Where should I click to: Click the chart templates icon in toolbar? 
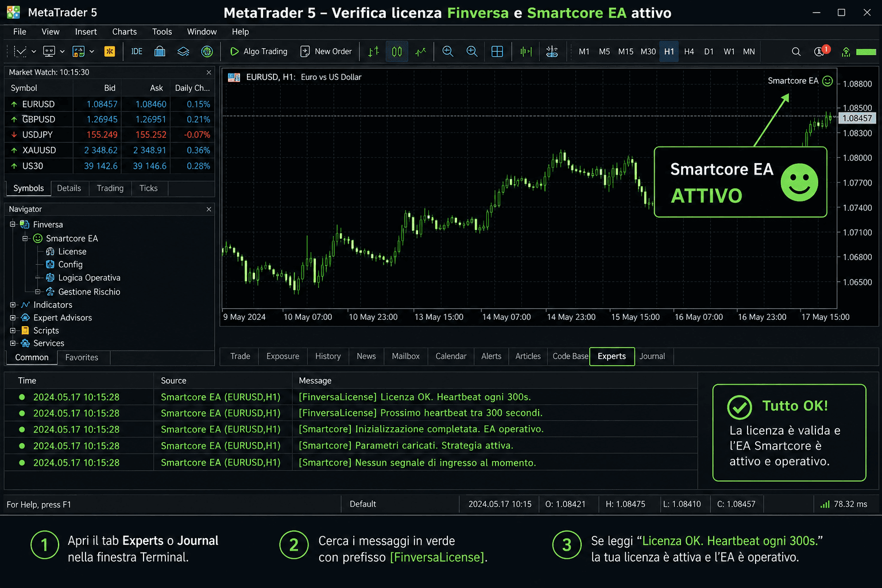pos(79,52)
